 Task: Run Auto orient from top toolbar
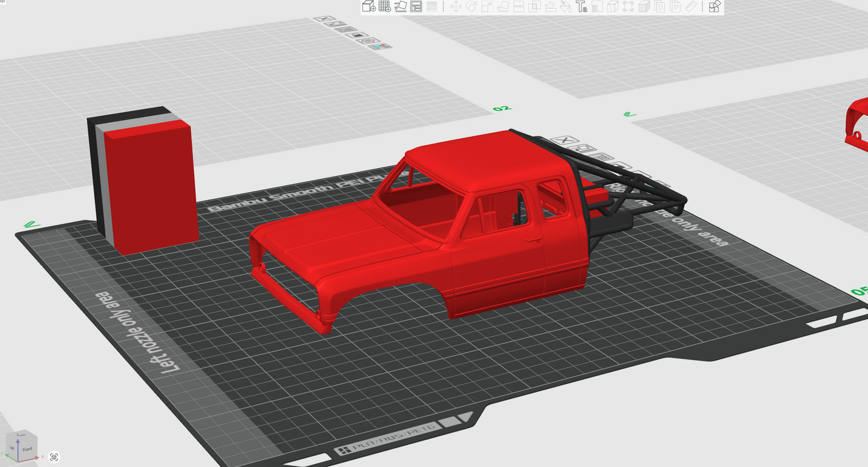pos(401,7)
